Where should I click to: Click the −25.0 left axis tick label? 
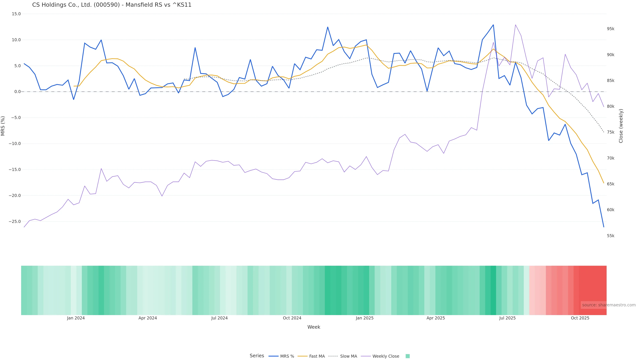point(14,222)
